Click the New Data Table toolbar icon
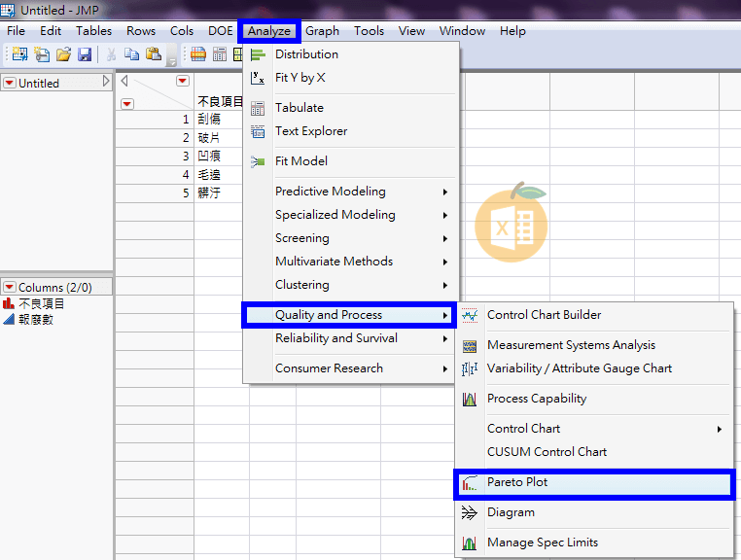The height and width of the screenshot is (560, 741). tap(19, 54)
